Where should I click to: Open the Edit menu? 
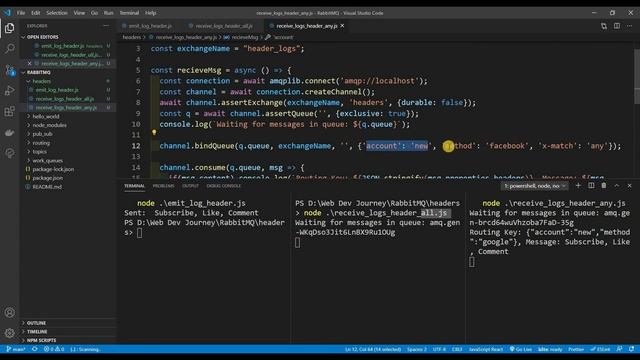(x=36, y=13)
